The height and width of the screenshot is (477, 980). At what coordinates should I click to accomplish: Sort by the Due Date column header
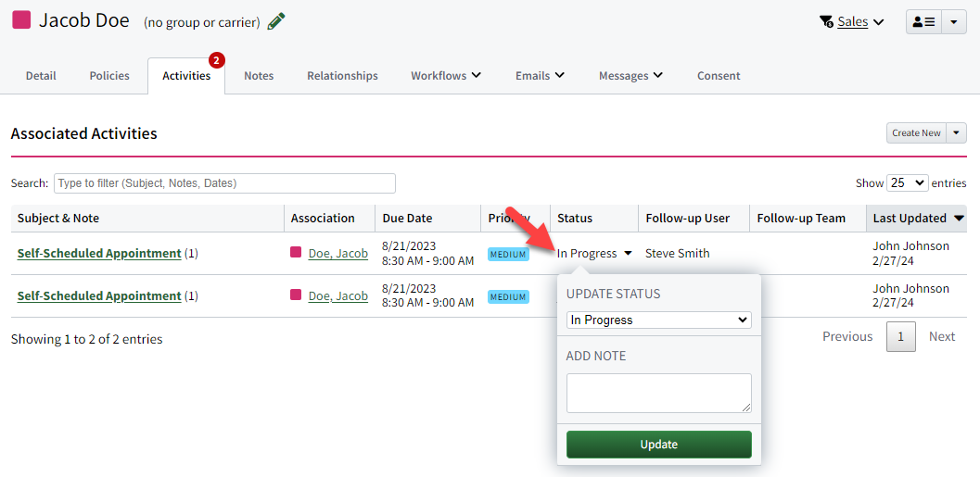pyautogui.click(x=428, y=218)
